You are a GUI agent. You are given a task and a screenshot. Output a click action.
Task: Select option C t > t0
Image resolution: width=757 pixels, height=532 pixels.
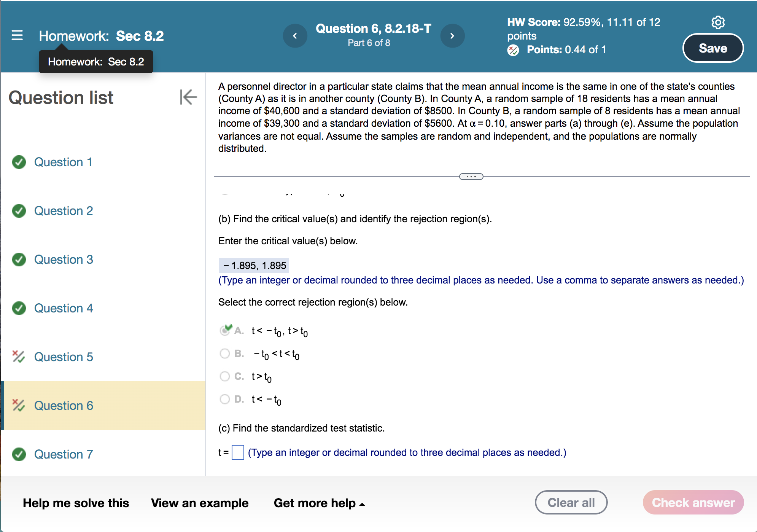point(225,376)
